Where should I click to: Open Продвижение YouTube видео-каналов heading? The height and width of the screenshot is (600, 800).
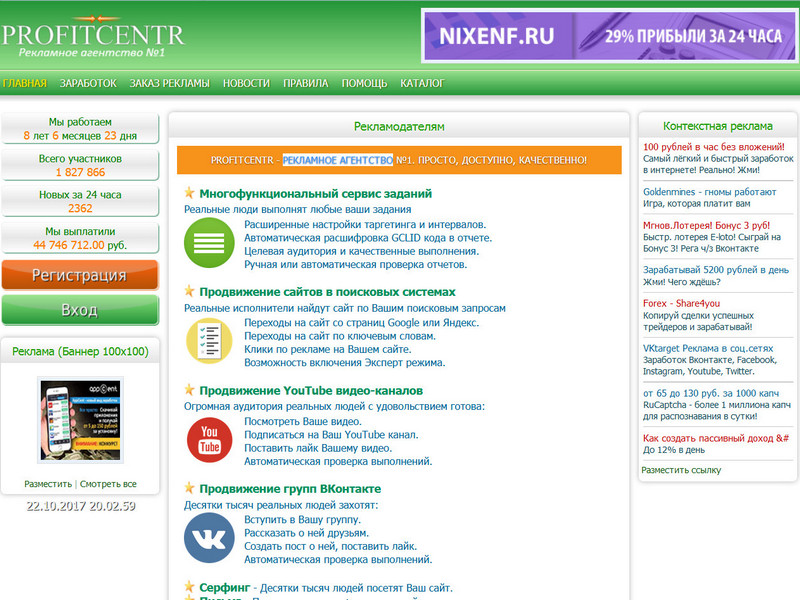pyautogui.click(x=311, y=391)
